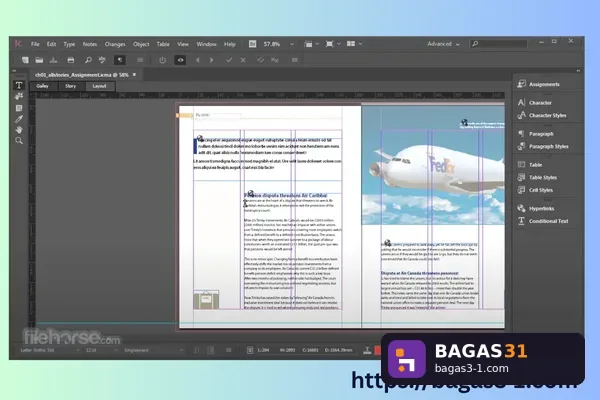Viewport: 600px width, 400px height.
Task: Reject change with the X icon
Action: pos(243,60)
